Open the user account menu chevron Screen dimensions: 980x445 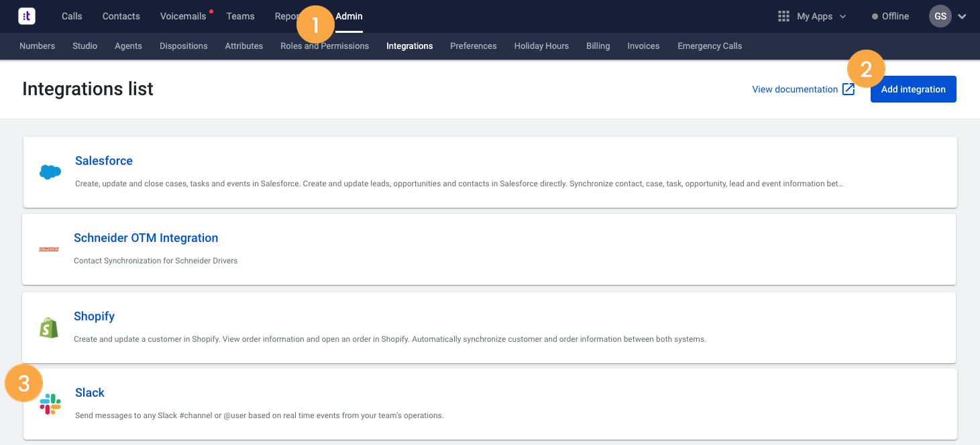tap(962, 17)
